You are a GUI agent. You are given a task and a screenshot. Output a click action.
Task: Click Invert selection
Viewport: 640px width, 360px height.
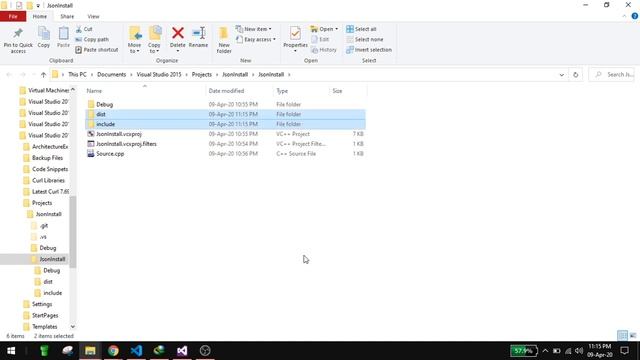tap(369, 50)
